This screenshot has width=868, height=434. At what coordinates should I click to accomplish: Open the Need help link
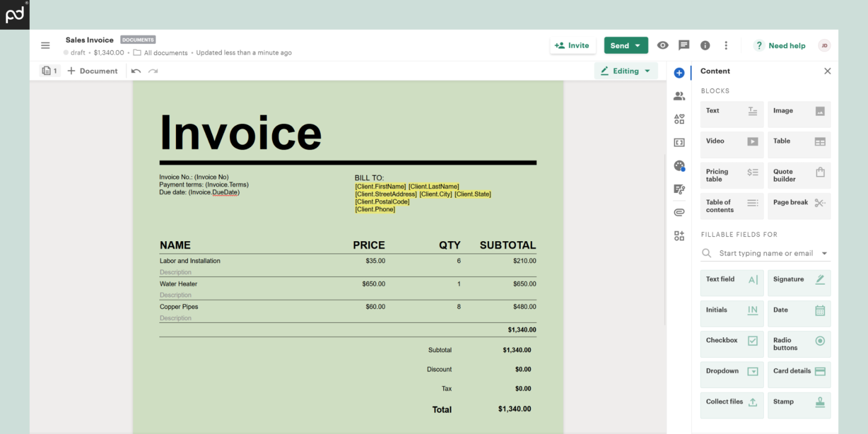(786, 45)
